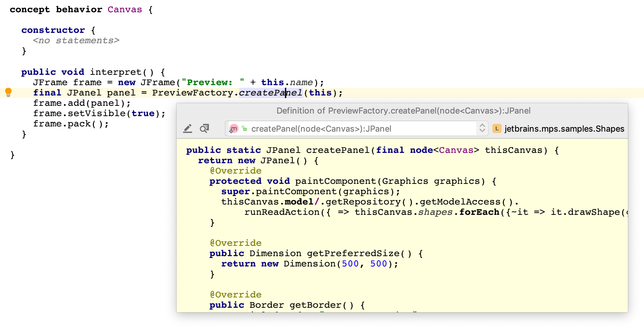Click the PreviewFactory class reference
The height and width of the screenshot is (331, 644).
pyautogui.click(x=192, y=93)
